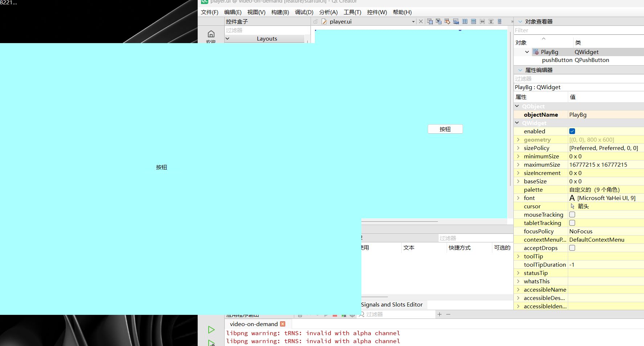
Task: Expand the toolTip property
Action: point(518,256)
